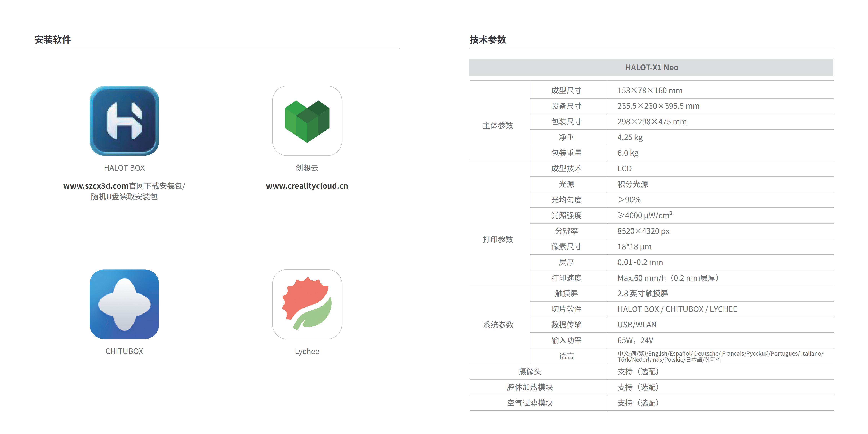
Task: Click the LCD value cell
Action: pyautogui.click(x=625, y=168)
